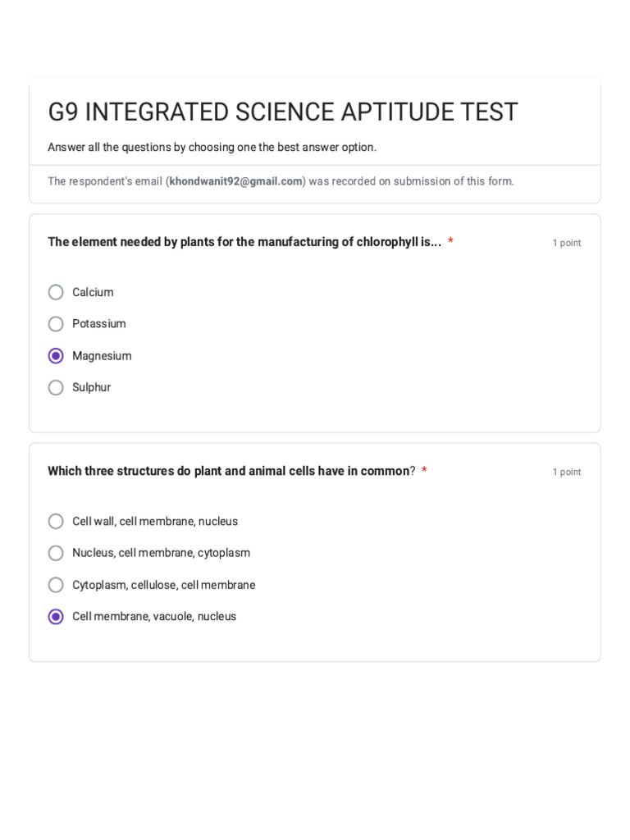Click the chlorophyll element question text
Image resolution: width=630 pixels, height=840 pixels.
coord(244,242)
